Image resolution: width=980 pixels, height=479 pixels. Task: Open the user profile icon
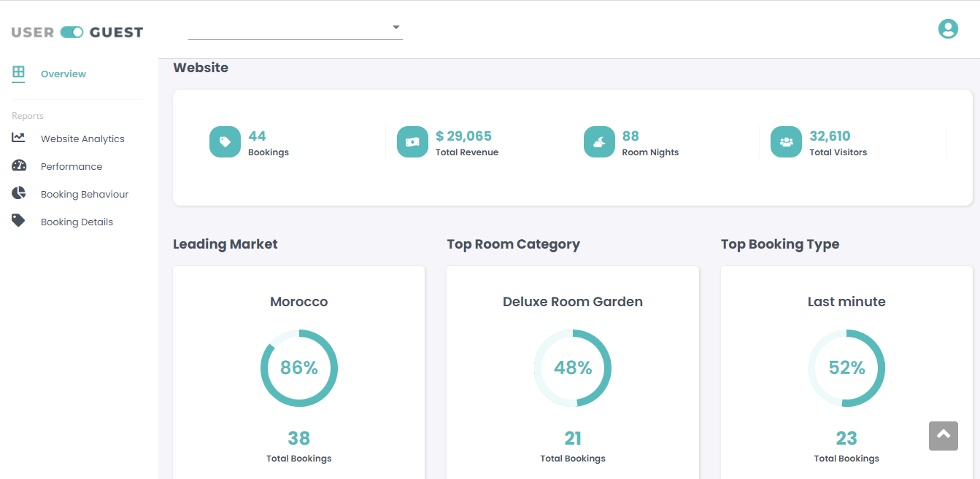coord(948,28)
